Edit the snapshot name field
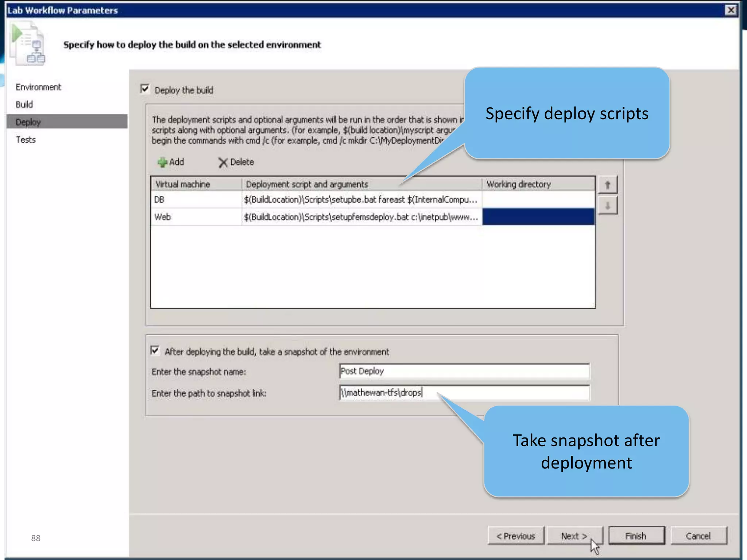Image resolution: width=747 pixels, height=560 pixels. (x=464, y=371)
